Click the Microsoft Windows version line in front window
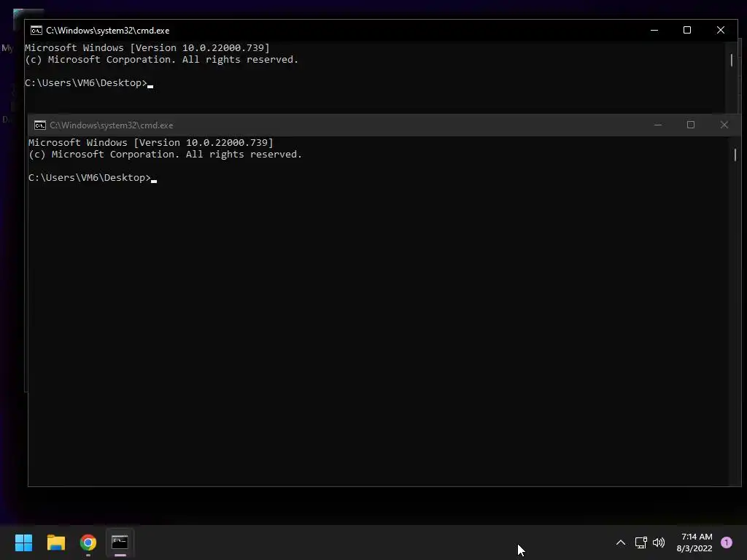747x560 pixels. (151, 142)
